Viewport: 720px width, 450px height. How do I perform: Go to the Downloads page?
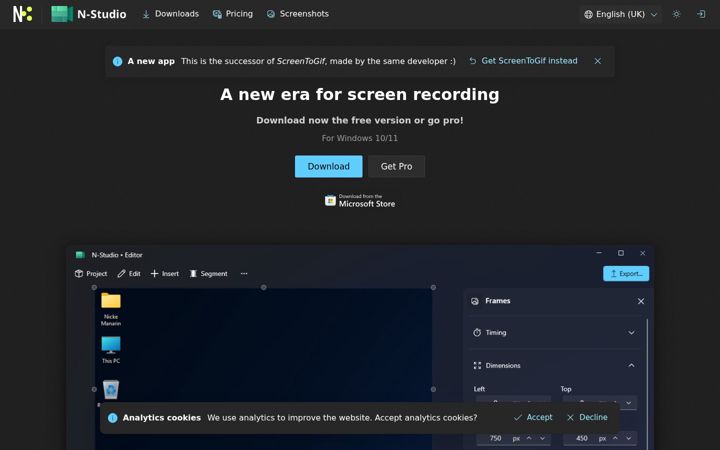point(170,14)
